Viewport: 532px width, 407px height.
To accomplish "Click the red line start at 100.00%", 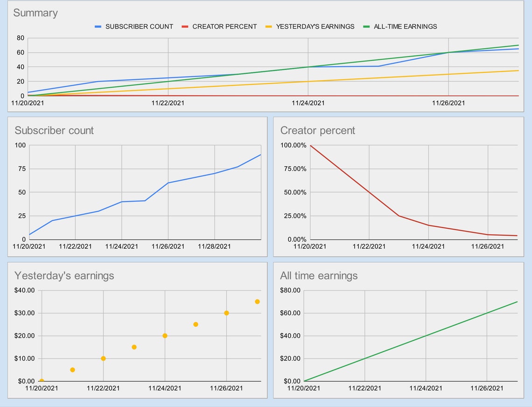I will [312, 145].
